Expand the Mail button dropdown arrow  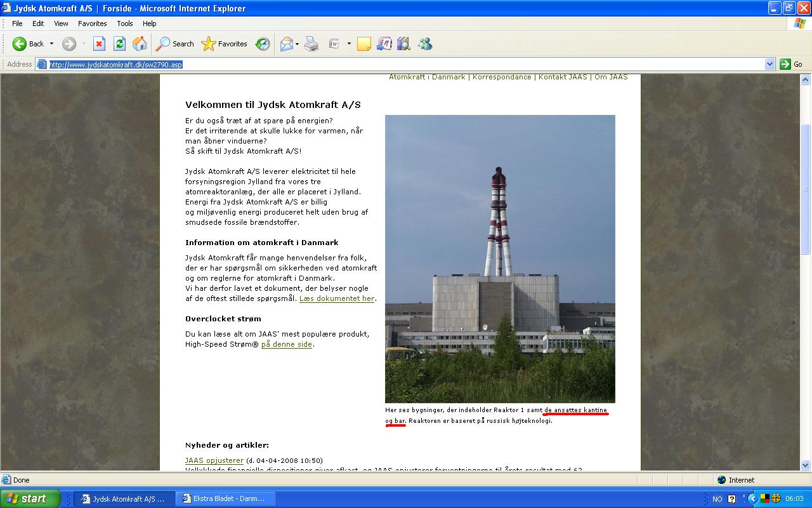click(x=297, y=44)
